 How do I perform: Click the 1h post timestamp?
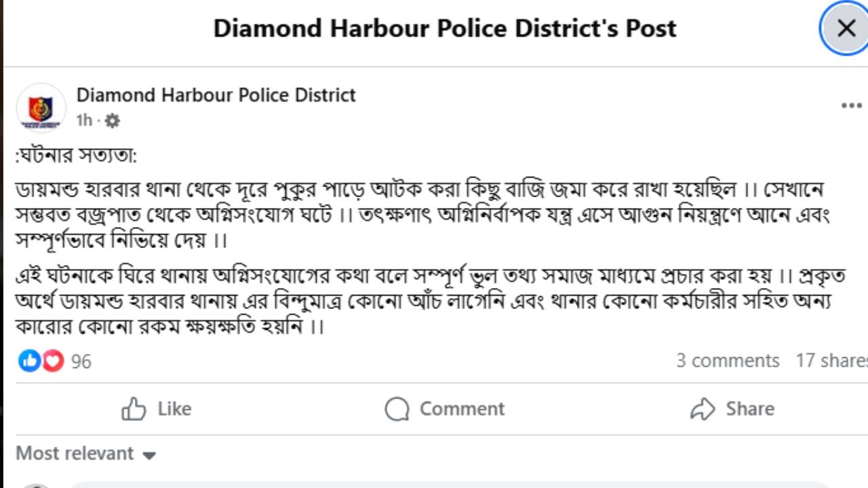click(x=84, y=121)
